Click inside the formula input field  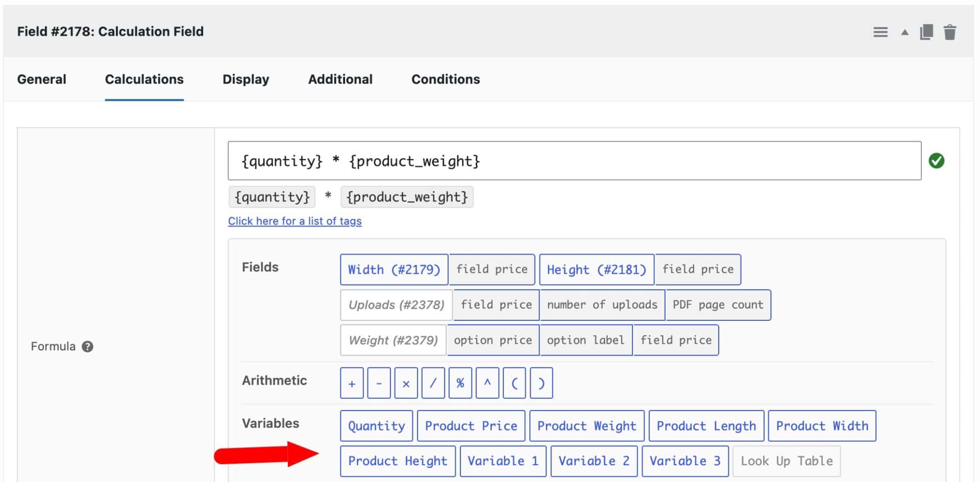[574, 161]
